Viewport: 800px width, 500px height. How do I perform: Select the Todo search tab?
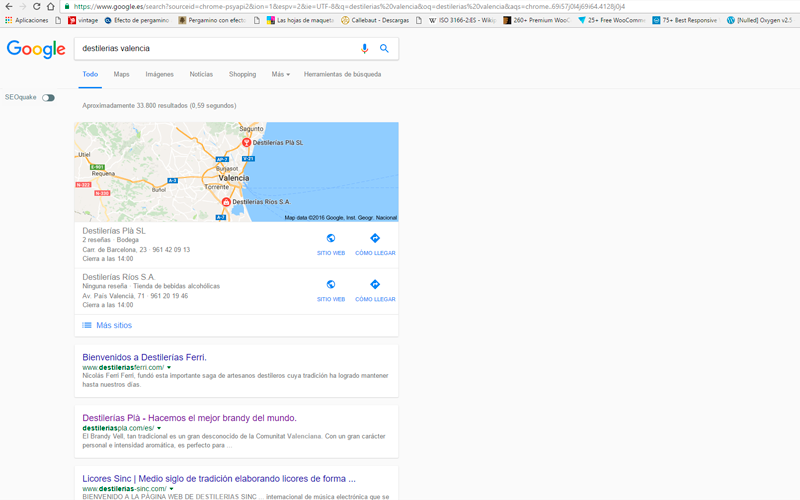[x=90, y=74]
